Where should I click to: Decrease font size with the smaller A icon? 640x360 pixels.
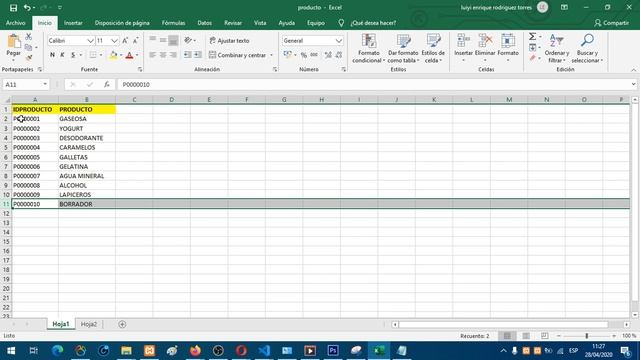coord(136,40)
